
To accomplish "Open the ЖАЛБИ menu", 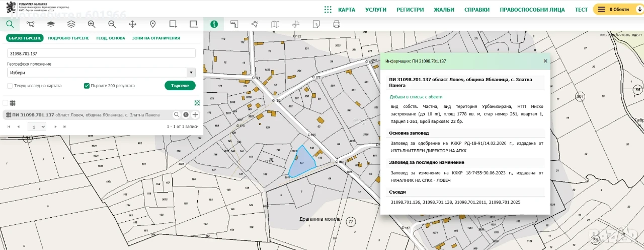I will coord(444,10).
